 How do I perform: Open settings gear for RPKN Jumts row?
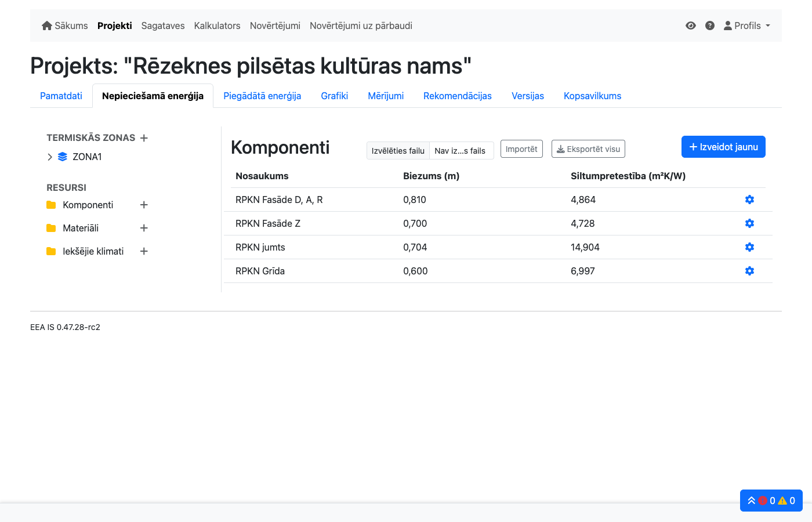749,247
